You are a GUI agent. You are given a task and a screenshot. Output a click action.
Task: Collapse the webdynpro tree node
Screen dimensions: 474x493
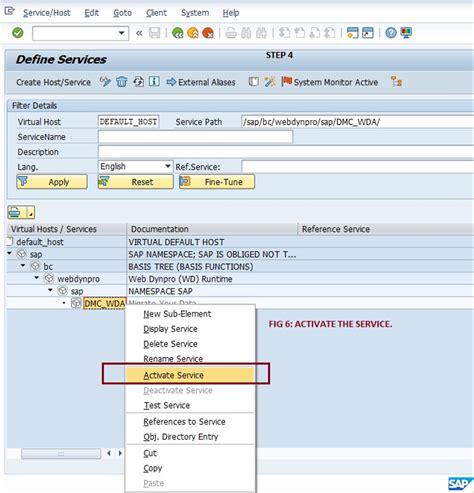[37, 278]
